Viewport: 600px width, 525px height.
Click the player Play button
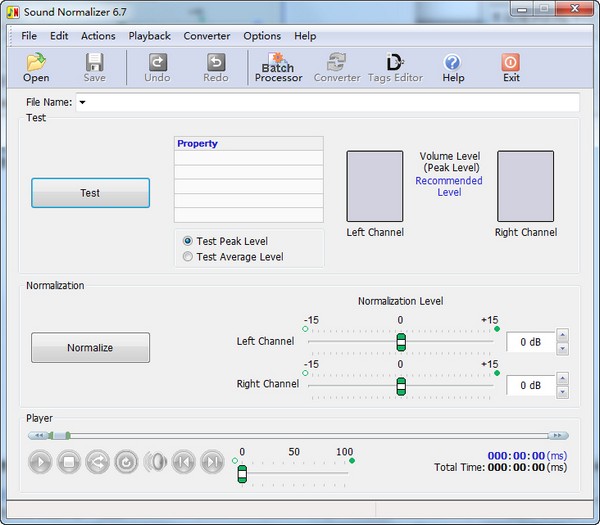(x=40, y=462)
